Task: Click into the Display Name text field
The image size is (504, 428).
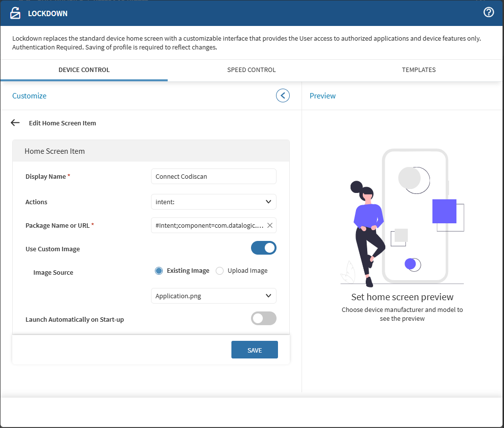Action: tap(214, 176)
